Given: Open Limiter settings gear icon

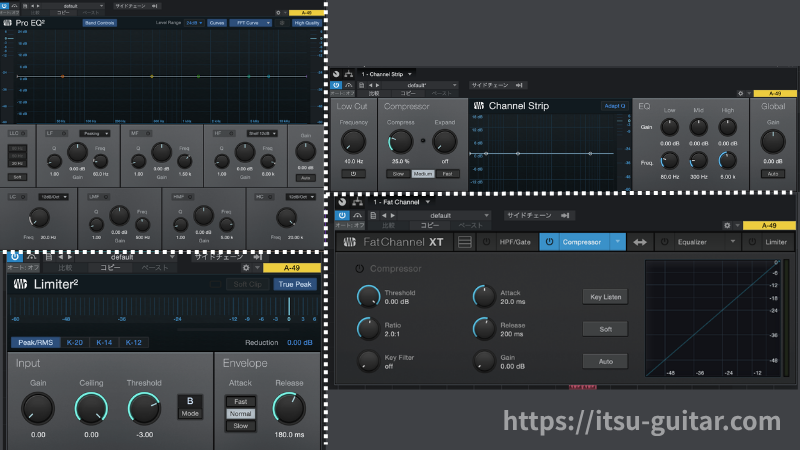Looking at the screenshot, I should tap(246, 267).
